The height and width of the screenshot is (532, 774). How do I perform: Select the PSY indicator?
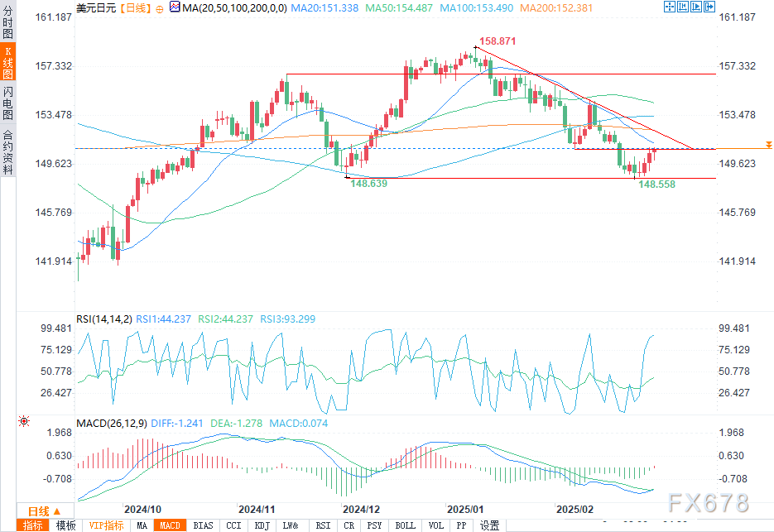[374, 525]
